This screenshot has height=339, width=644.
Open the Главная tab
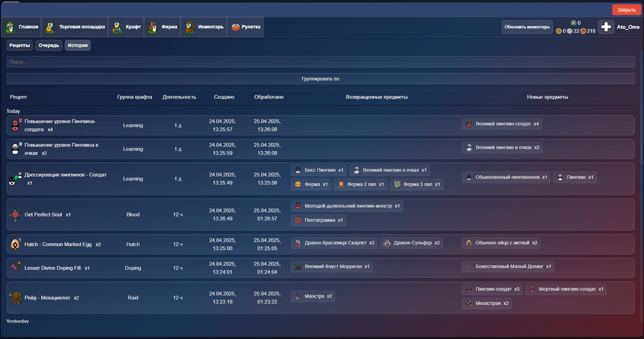pos(21,27)
